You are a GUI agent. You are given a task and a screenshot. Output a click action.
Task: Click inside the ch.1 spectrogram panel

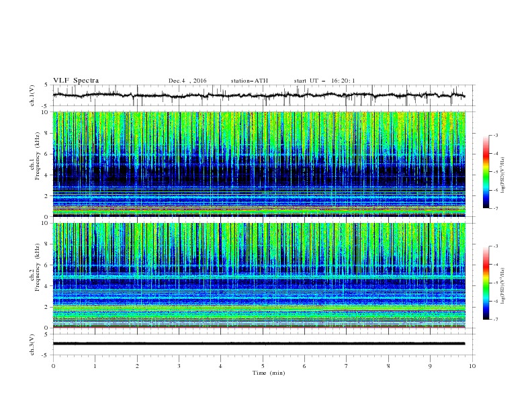[259, 164]
